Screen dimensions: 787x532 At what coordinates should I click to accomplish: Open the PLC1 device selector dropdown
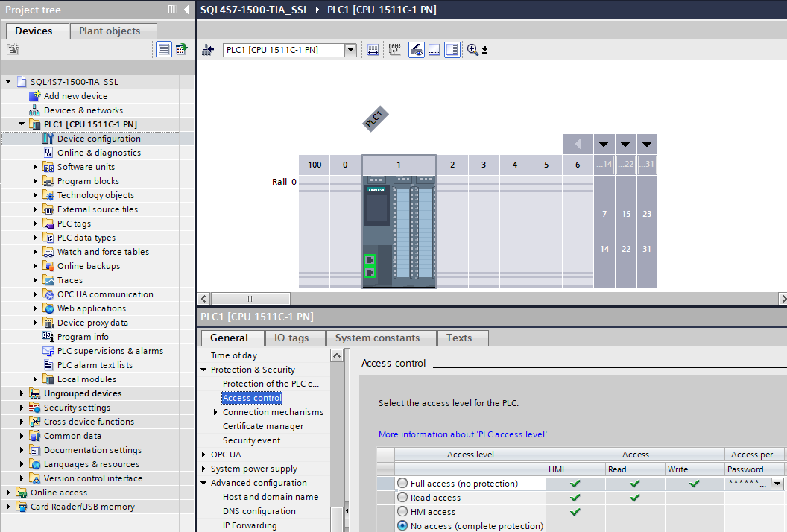point(351,50)
